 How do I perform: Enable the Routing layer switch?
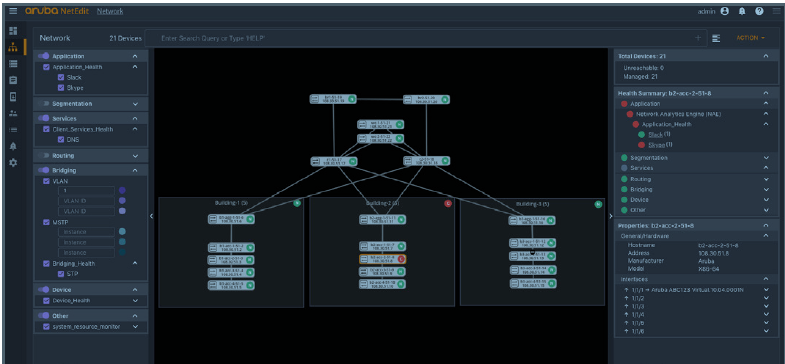click(x=44, y=156)
